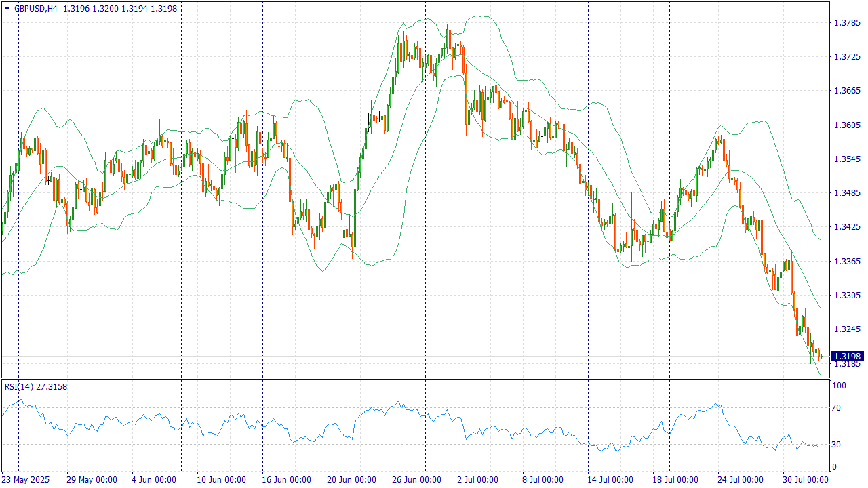The image size is (868, 488).
Task: Click the 1.3185 price axis label
Action: pos(847,364)
